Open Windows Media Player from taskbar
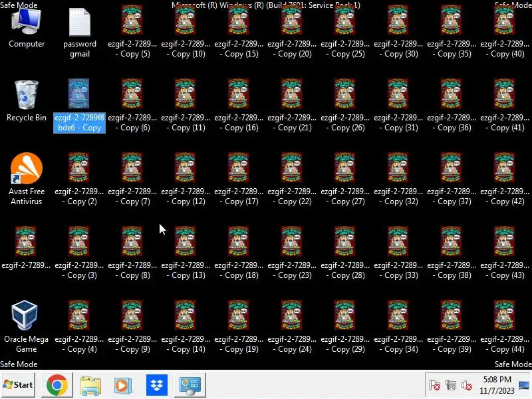 (123, 385)
